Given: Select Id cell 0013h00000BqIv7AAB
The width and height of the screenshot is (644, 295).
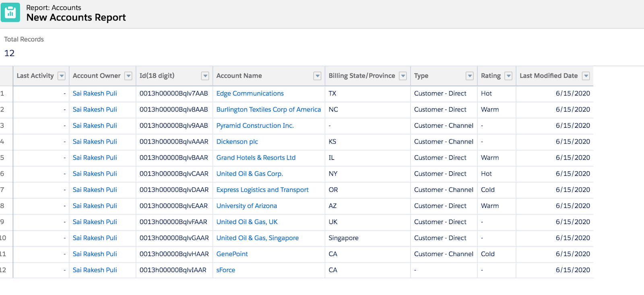Looking at the screenshot, I should click(174, 93).
